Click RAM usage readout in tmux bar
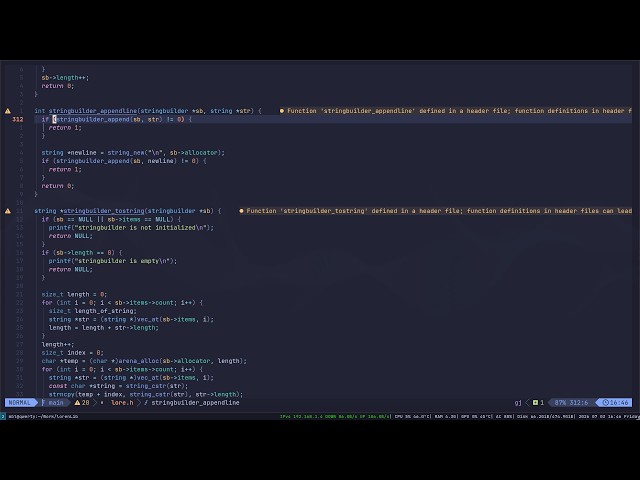Screen dimensions: 640x480 tap(447, 416)
